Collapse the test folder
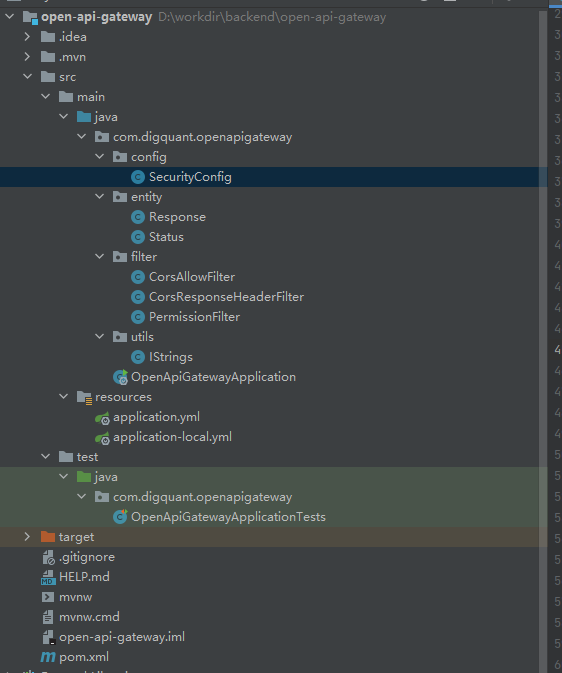Image resolution: width=562 pixels, height=673 pixels. pos(46,457)
